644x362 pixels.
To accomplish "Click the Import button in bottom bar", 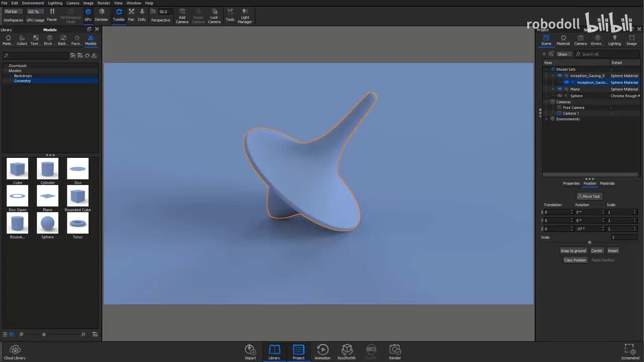I will [250, 352].
